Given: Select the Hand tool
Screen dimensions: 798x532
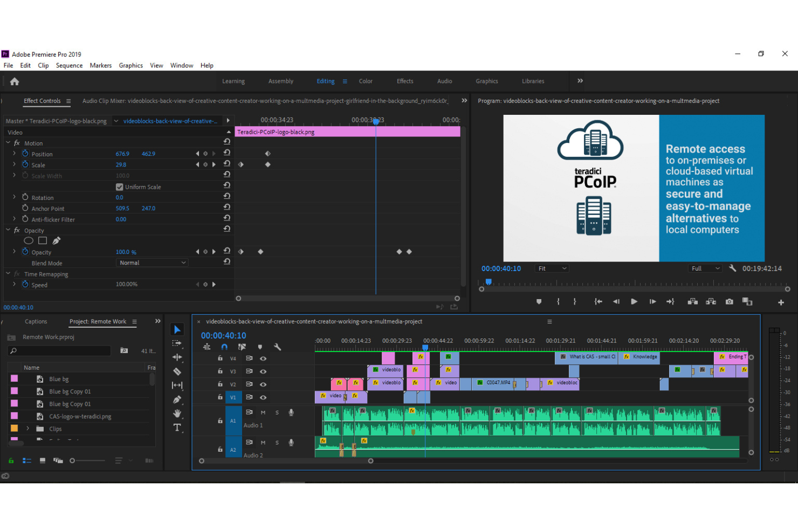Looking at the screenshot, I should [x=177, y=413].
